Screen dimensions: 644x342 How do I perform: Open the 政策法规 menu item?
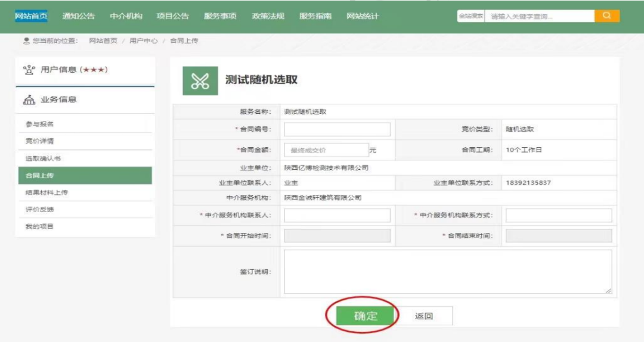pos(268,17)
